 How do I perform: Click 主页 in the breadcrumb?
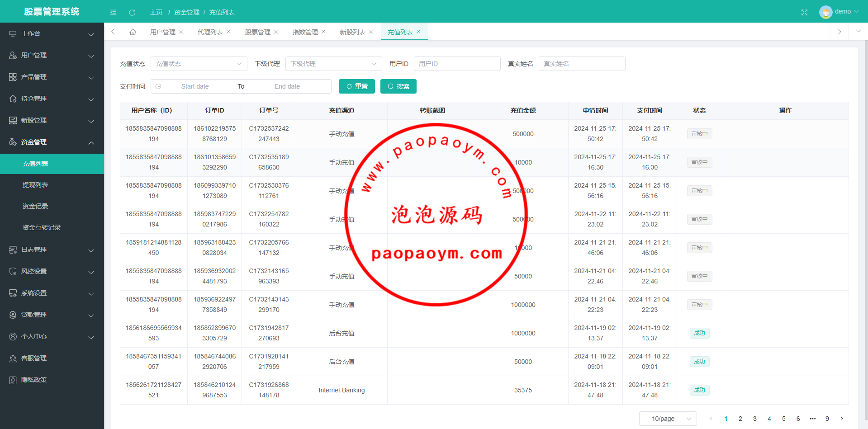click(156, 12)
